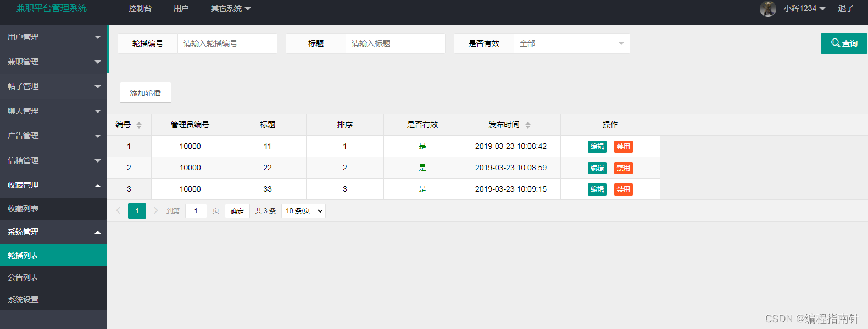
Task: Select 系统设置 sidebar item
Action: point(53,299)
